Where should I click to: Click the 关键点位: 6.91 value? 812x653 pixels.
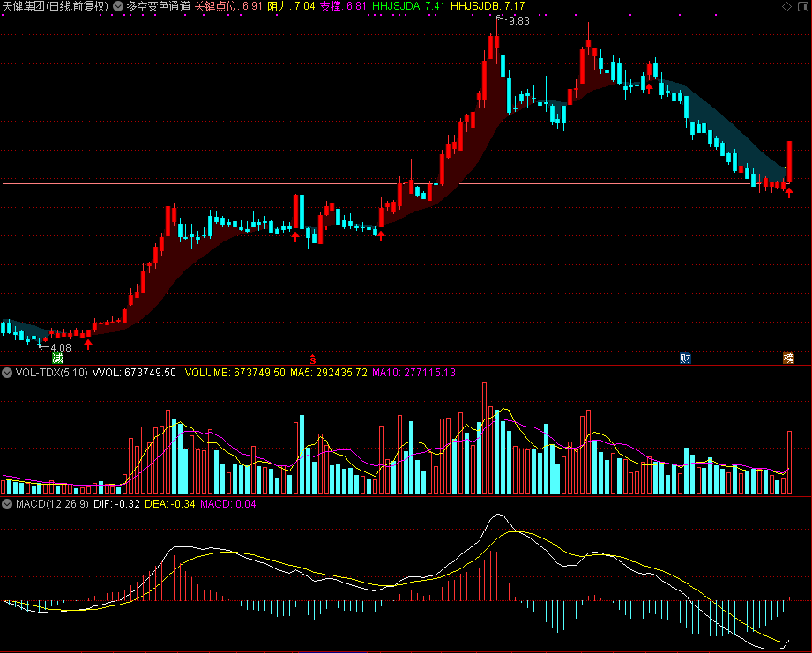pos(228,6)
